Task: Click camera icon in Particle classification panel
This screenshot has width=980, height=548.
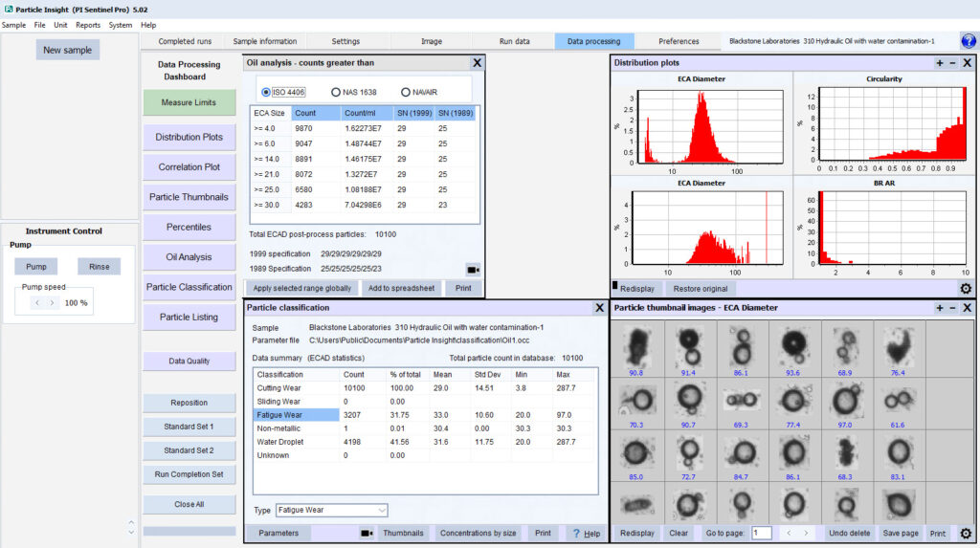Action: [366, 533]
